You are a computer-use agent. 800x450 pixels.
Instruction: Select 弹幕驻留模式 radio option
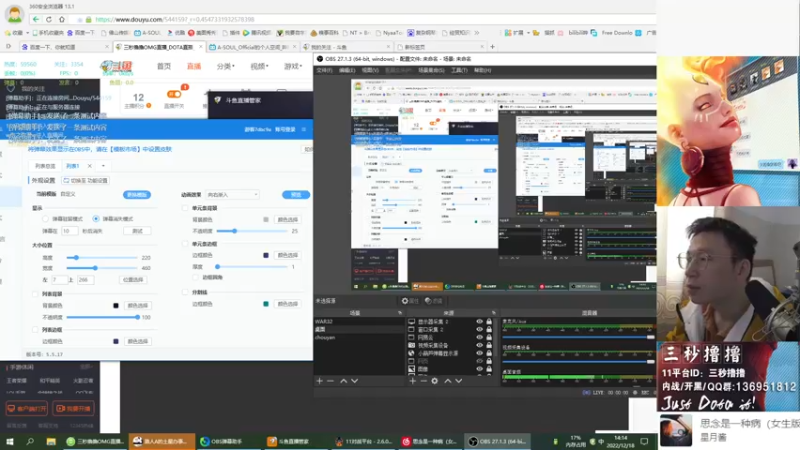pyautogui.click(x=45, y=219)
